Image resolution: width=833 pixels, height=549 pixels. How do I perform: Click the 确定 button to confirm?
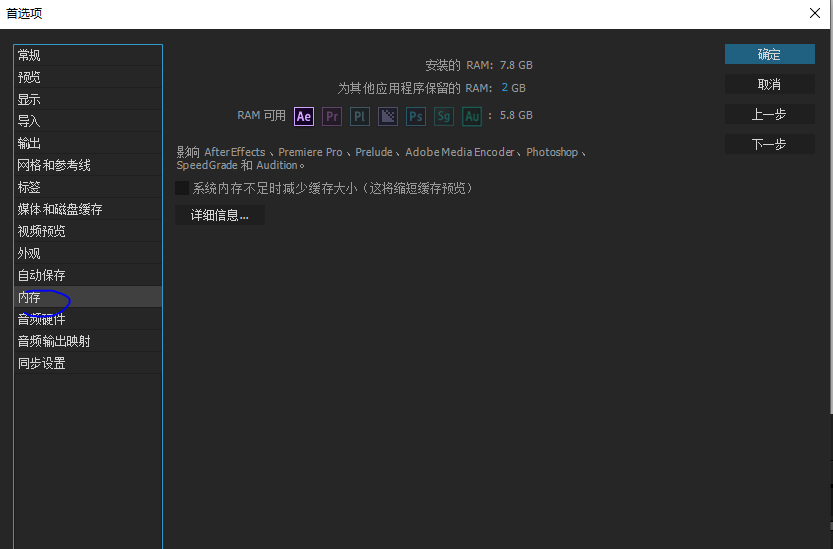click(x=769, y=54)
